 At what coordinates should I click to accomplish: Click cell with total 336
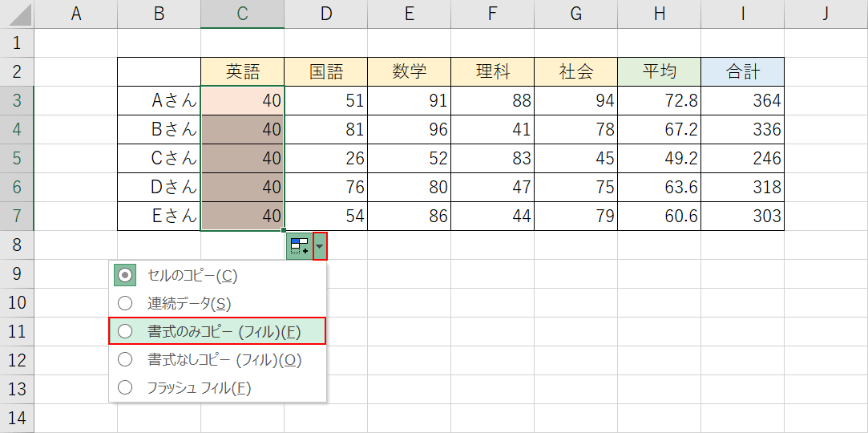pyautogui.click(x=742, y=129)
